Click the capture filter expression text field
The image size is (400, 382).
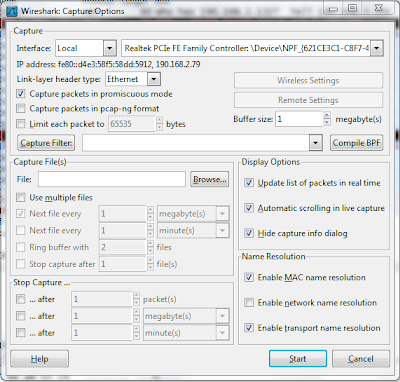(196, 143)
